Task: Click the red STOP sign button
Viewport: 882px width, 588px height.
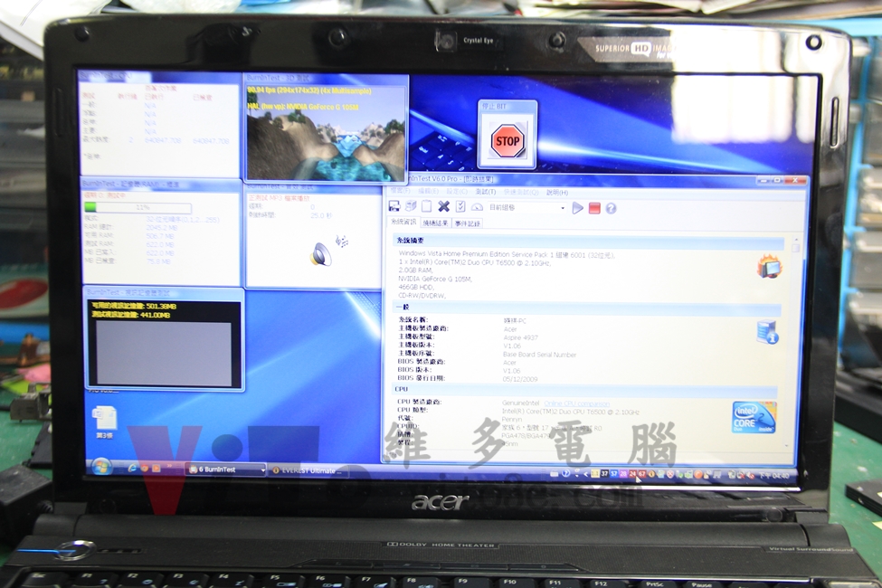Action: (507, 141)
